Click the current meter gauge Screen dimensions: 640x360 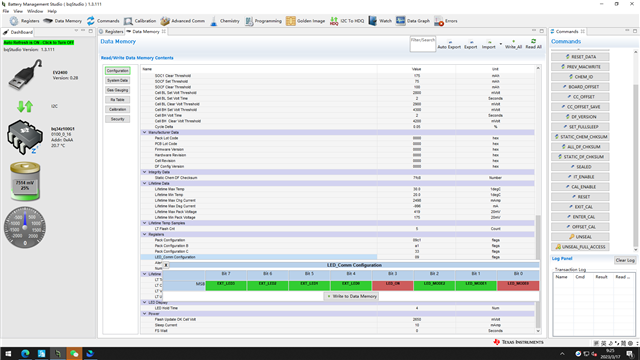pos(25,227)
